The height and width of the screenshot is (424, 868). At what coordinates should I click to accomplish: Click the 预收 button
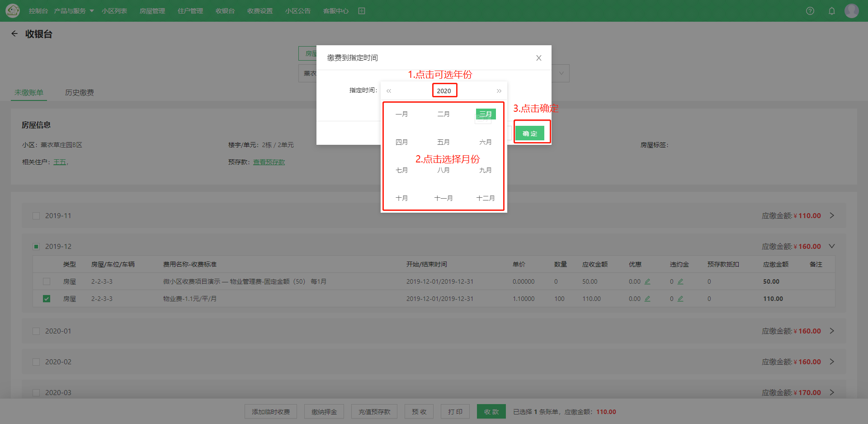coord(419,412)
